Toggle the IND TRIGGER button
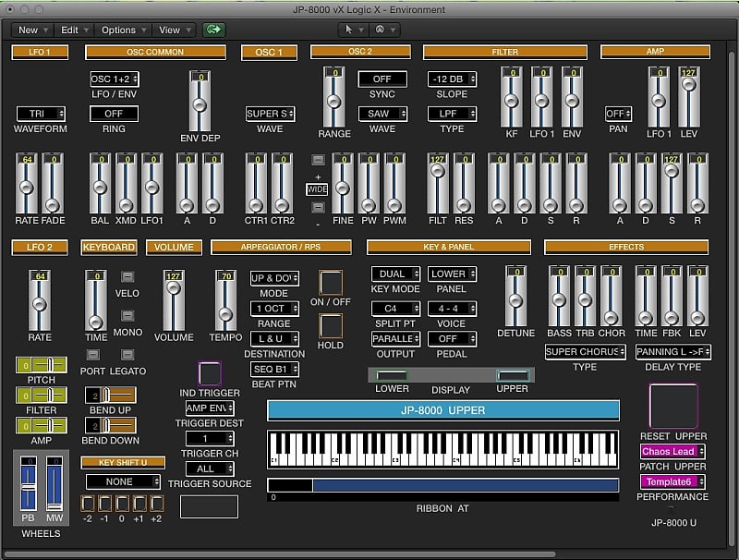The width and height of the screenshot is (739, 560). pos(211,375)
